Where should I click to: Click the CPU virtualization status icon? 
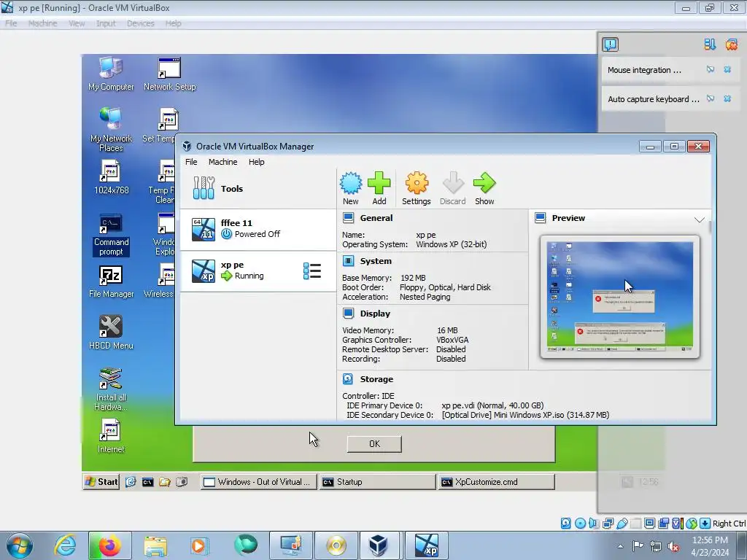[x=677, y=524]
